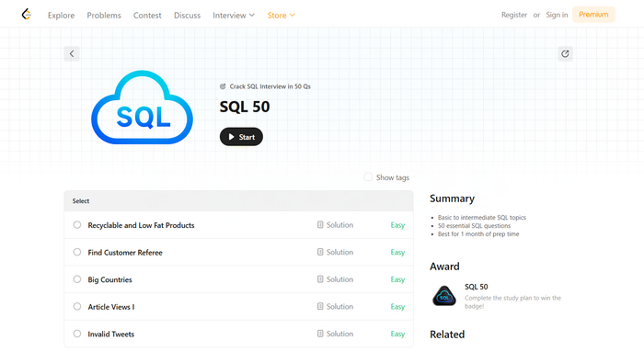Click the Easy label for Big Countries
Viewport: 644px width, 352px height.
(397, 279)
